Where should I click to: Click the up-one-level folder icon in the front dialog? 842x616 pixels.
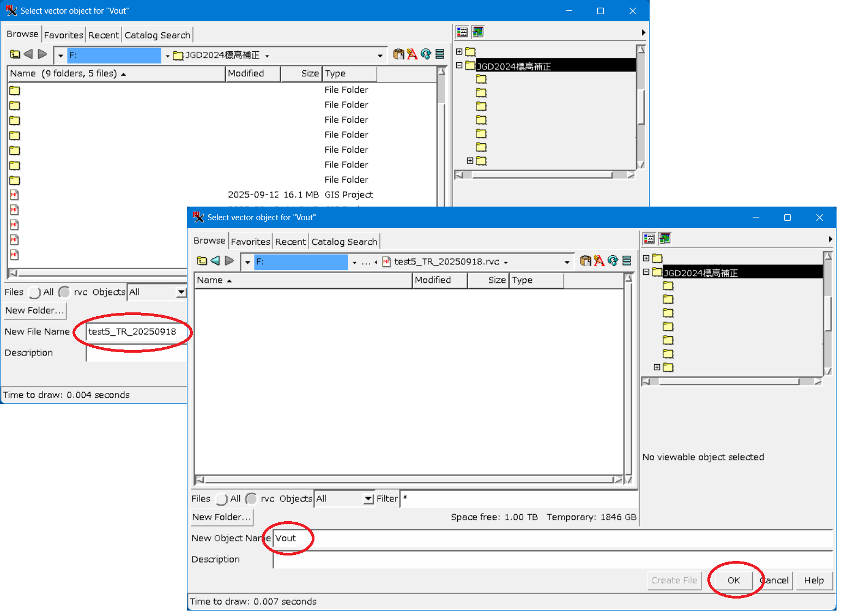[x=202, y=261]
